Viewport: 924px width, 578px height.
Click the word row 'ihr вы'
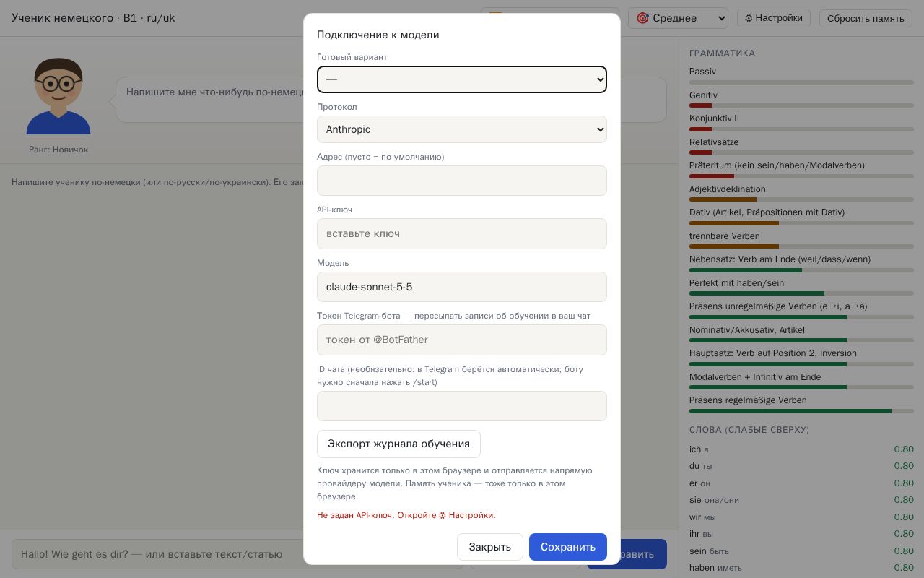point(801,534)
